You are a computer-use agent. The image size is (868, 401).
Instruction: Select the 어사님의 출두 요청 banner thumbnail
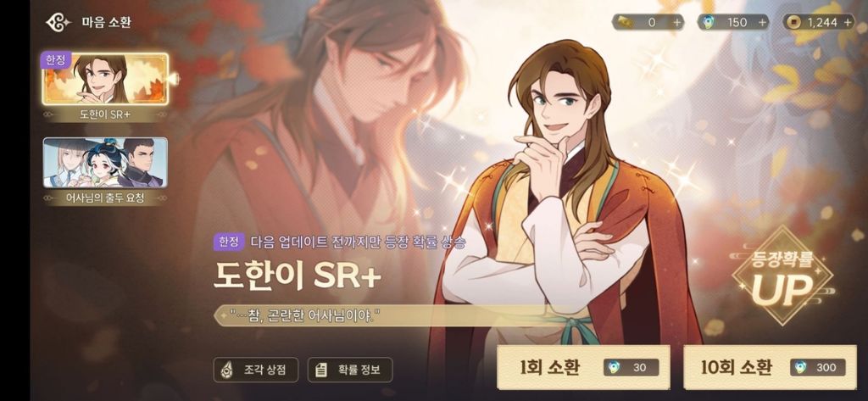point(105,162)
